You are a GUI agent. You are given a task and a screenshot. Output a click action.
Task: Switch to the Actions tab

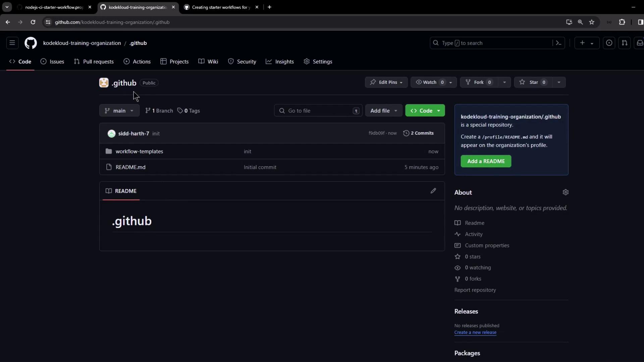(x=137, y=62)
